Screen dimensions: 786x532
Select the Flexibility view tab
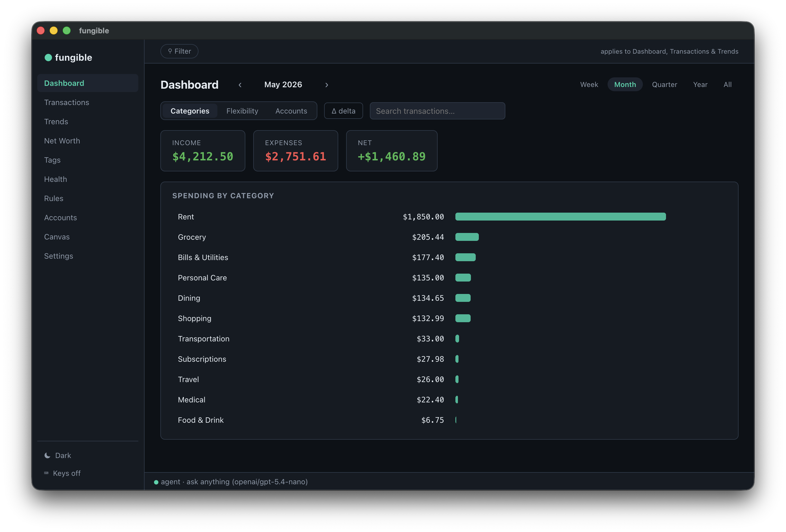[242, 111]
